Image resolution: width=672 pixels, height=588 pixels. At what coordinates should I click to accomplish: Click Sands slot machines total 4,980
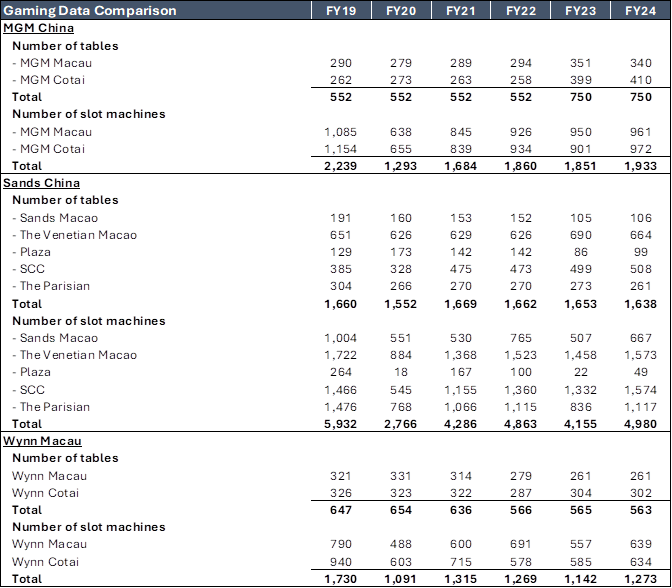[641, 424]
